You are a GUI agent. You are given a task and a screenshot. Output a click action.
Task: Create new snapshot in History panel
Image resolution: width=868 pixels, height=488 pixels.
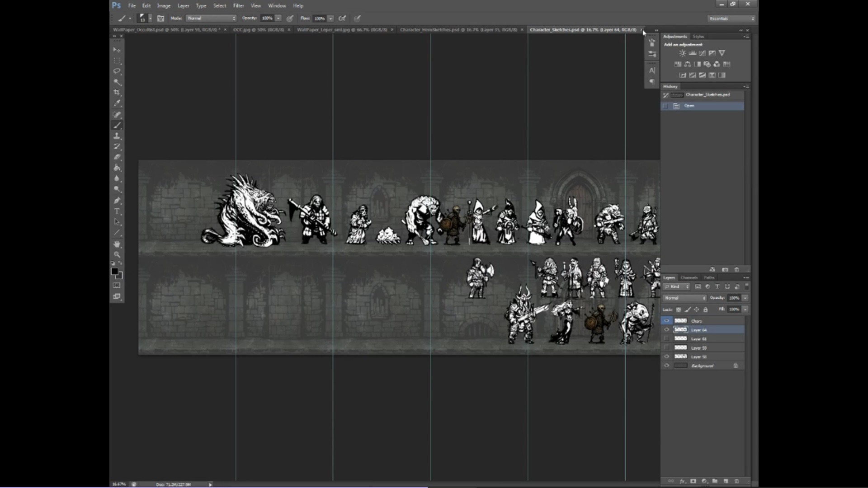tap(725, 270)
